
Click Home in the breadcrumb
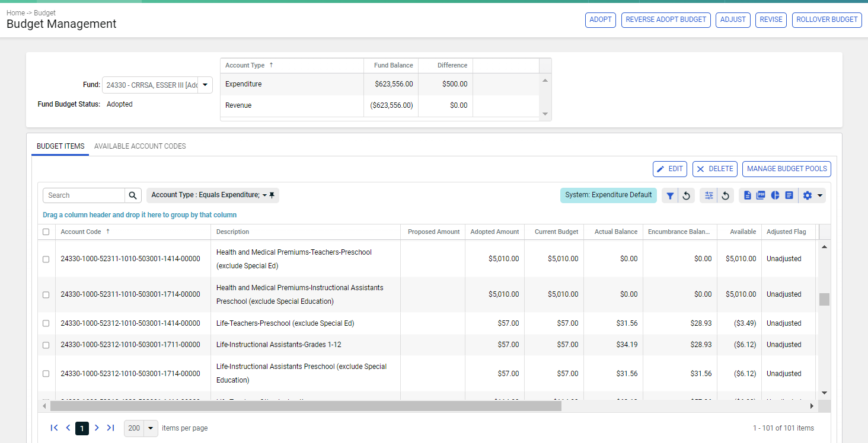point(15,13)
